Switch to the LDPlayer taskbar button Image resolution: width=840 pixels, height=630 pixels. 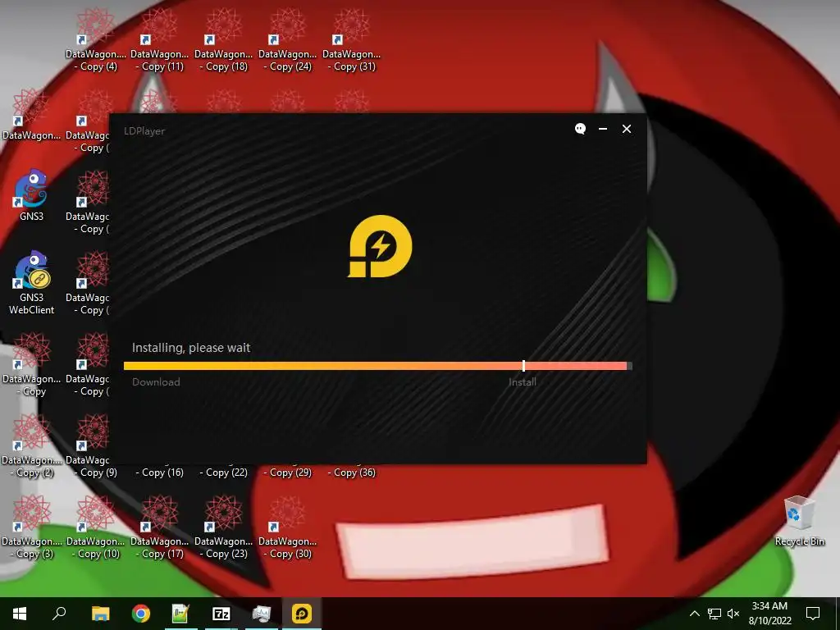pyautogui.click(x=302, y=614)
